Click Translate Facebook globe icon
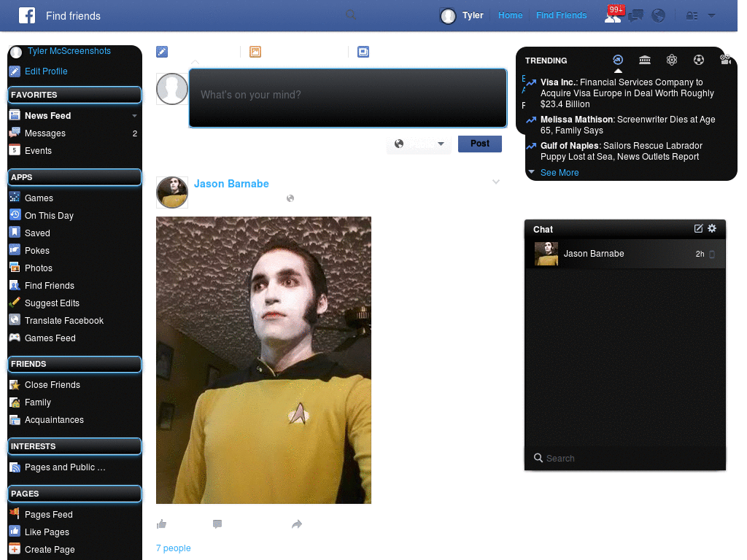 (x=15, y=320)
